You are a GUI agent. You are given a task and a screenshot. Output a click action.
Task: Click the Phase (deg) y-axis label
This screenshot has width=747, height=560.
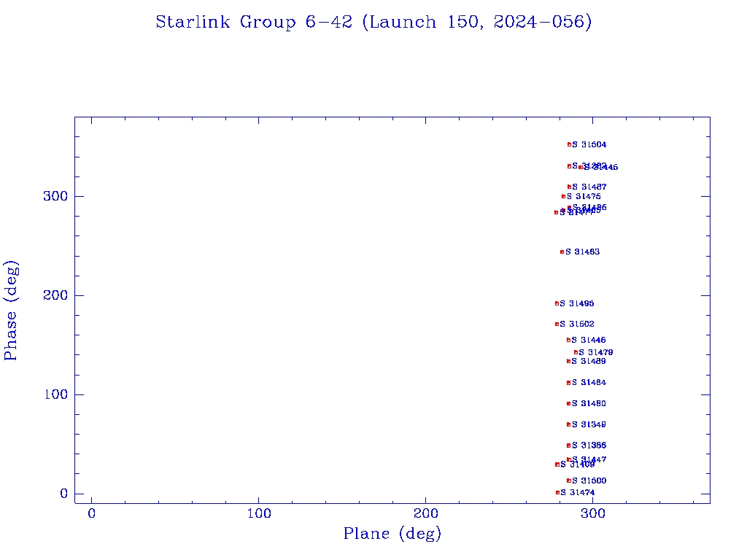tap(12, 310)
